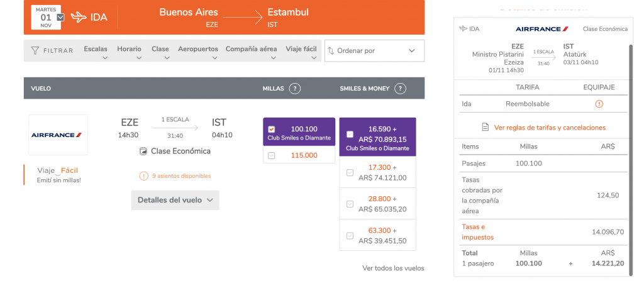
Task: Open the Millas help question mark
Action: (x=294, y=88)
